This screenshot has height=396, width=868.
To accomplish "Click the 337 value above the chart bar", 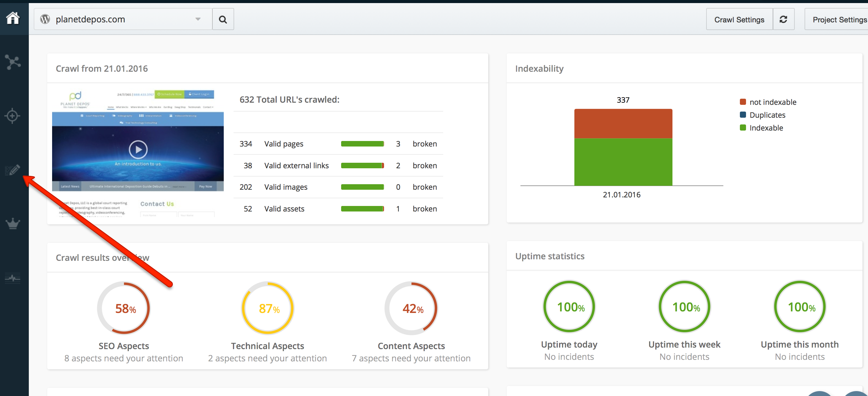I will click(x=623, y=100).
